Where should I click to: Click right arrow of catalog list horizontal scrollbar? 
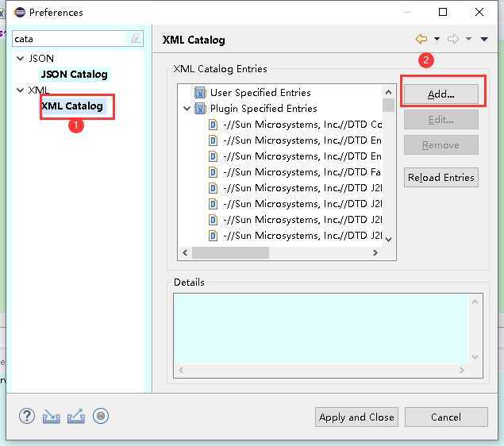pyautogui.click(x=375, y=252)
